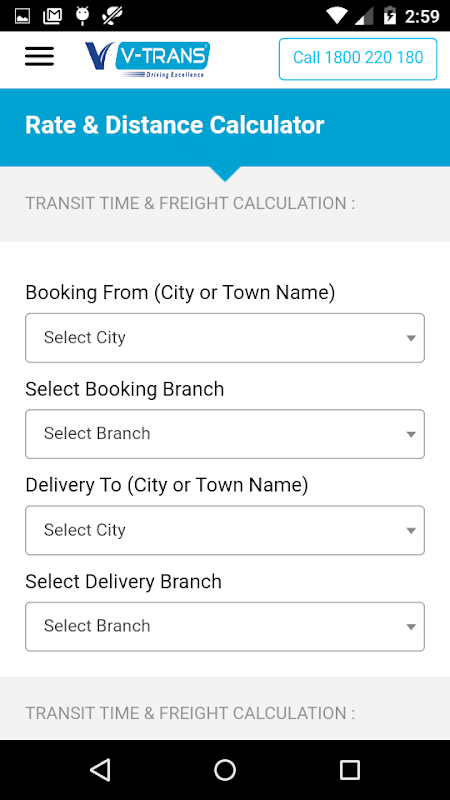Click the Rate & Distance Calculator heading
Image resolution: width=450 pixels, height=800 pixels.
point(174,126)
